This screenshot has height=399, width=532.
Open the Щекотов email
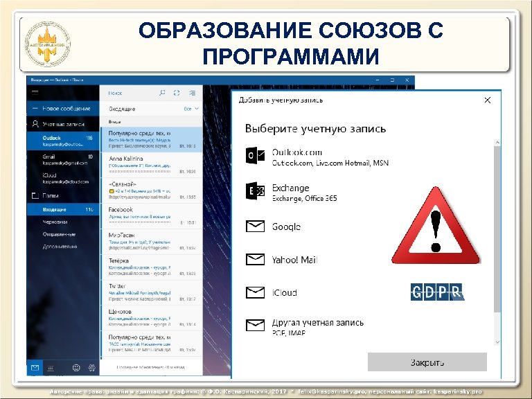pyautogui.click(x=152, y=317)
